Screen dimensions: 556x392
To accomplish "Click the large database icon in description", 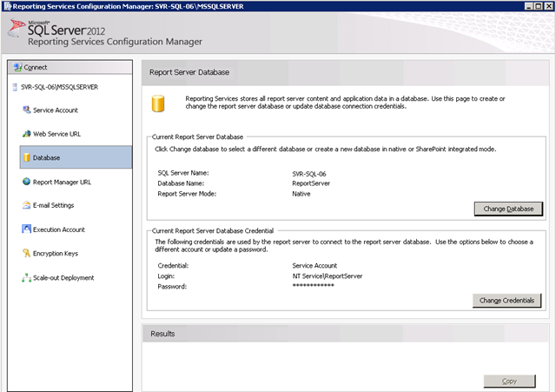I will [x=158, y=104].
